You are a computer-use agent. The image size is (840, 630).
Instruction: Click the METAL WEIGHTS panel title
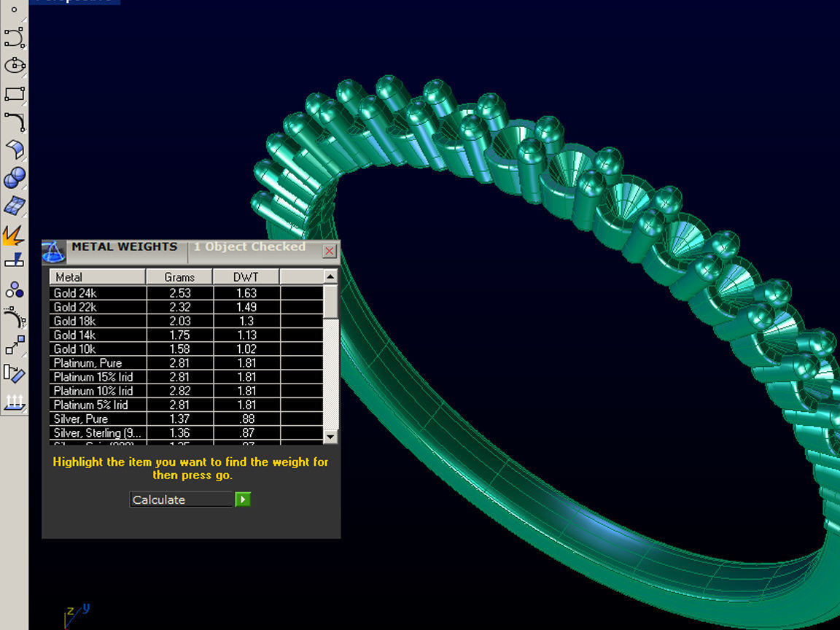coord(124,246)
